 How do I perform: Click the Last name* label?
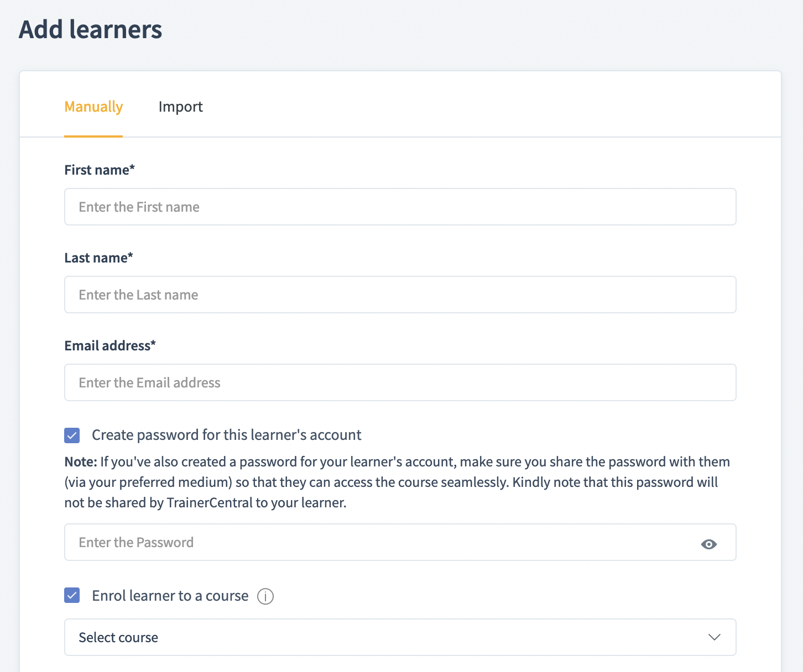tap(98, 258)
